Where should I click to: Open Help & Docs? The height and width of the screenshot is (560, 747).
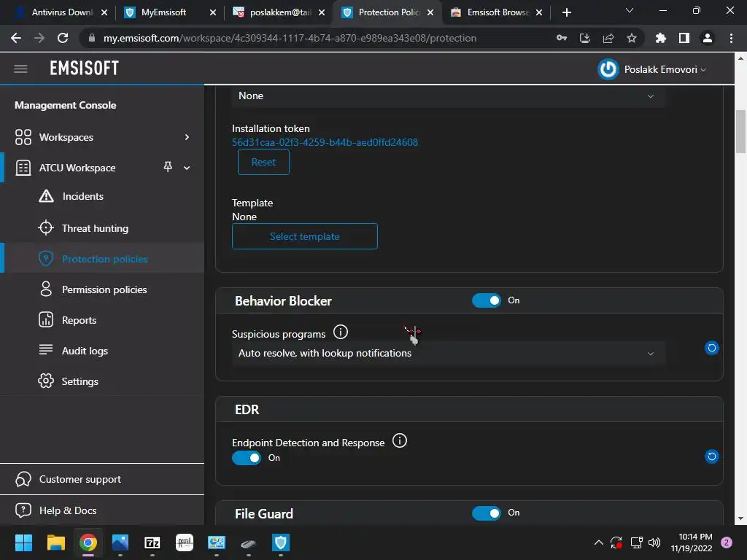[x=68, y=510]
